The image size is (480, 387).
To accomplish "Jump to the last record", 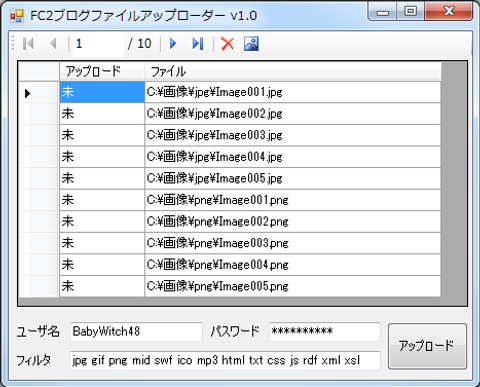I will click(x=198, y=44).
